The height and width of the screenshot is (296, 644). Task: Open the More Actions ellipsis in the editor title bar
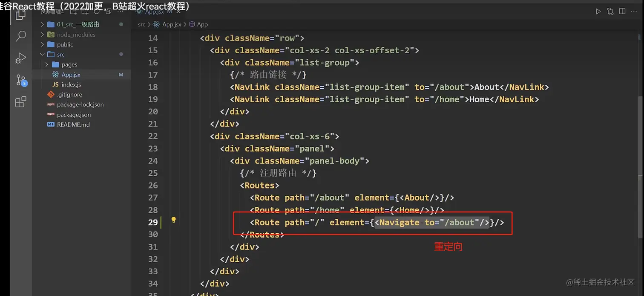pos(634,12)
